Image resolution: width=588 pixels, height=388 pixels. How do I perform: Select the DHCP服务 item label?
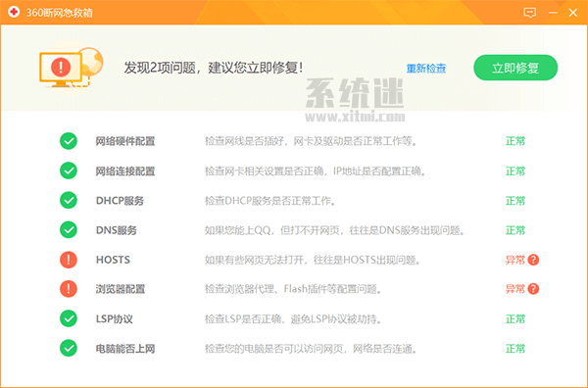[x=120, y=201]
